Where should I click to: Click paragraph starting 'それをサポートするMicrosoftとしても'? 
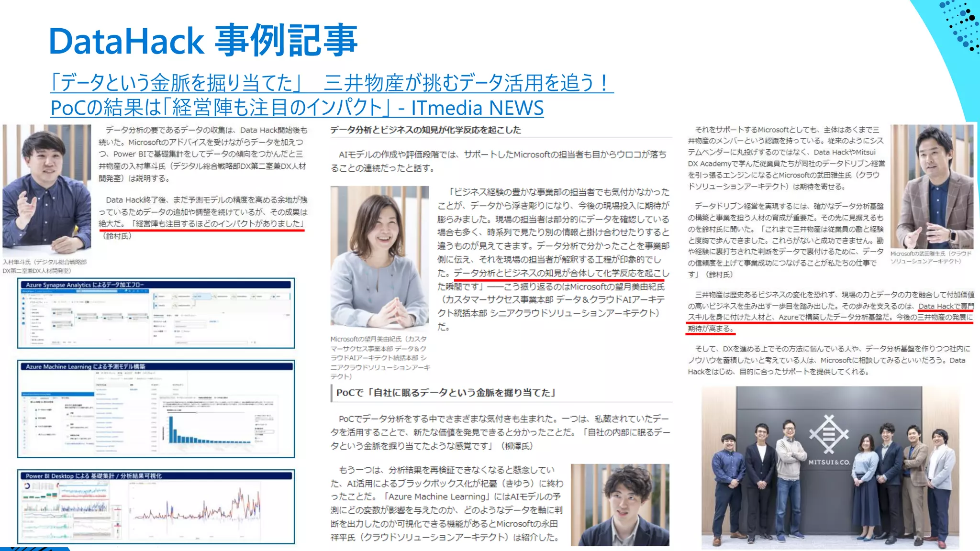(787, 158)
